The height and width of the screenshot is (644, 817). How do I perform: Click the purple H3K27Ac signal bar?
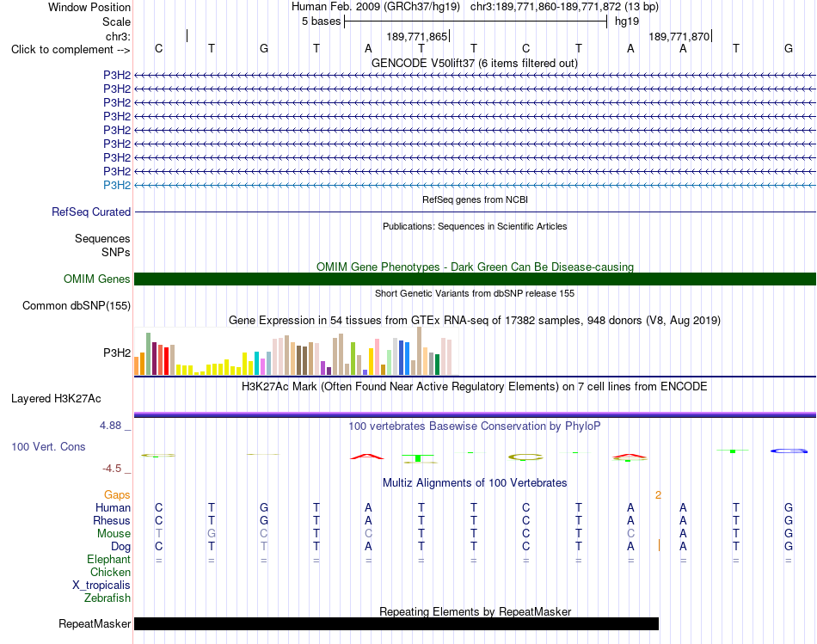click(475, 414)
